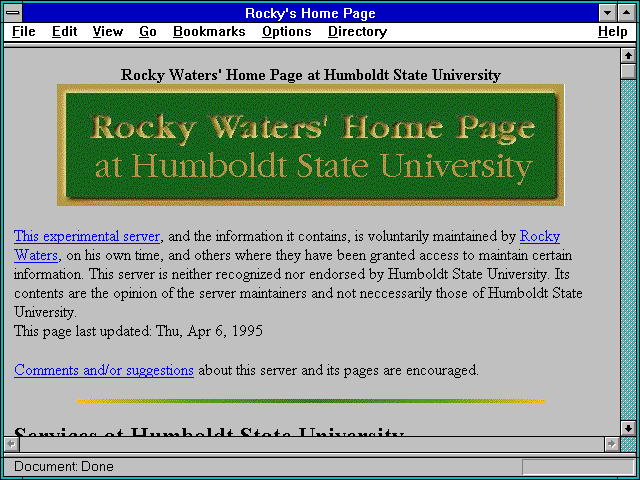Maximize the Rocky's Home Page window
640x480 pixels.
coord(627,13)
